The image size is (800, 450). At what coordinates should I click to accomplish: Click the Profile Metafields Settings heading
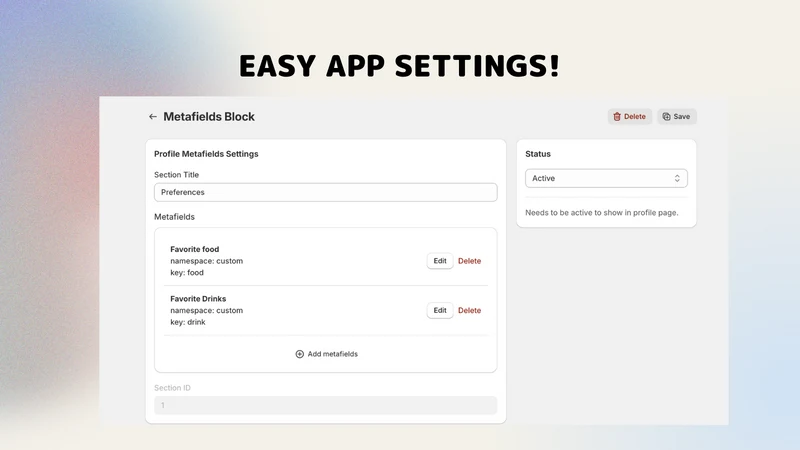(206, 154)
